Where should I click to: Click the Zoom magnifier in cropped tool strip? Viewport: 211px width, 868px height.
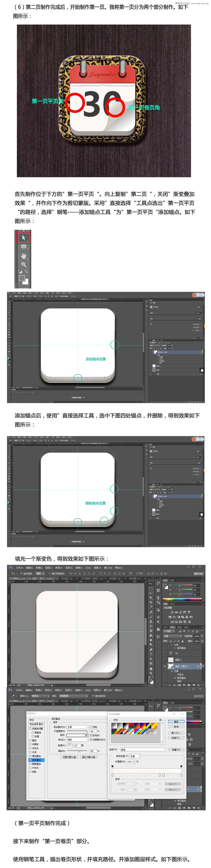point(23,265)
